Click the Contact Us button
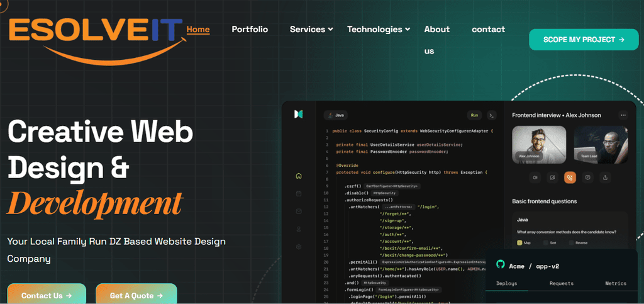The height and width of the screenshot is (304, 644). (47, 294)
